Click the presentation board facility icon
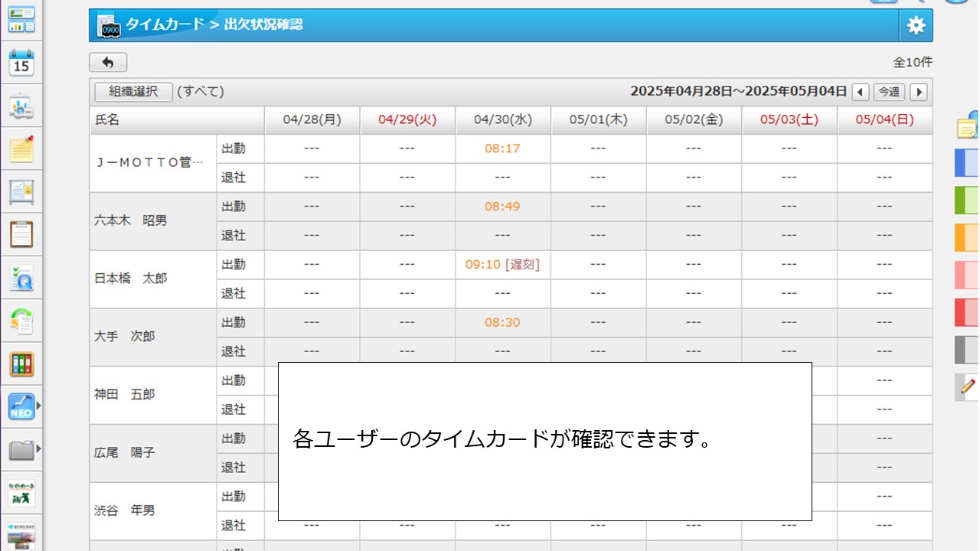Screen dimensions: 980x551 pyautogui.click(x=21, y=107)
